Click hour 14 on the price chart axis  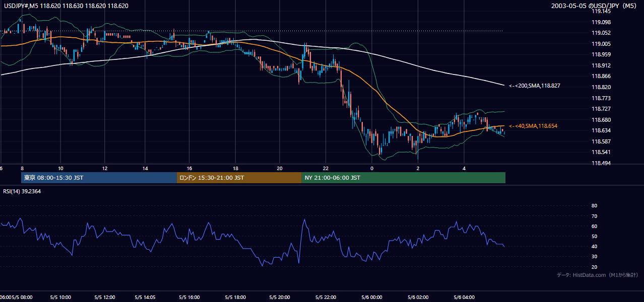click(x=145, y=168)
